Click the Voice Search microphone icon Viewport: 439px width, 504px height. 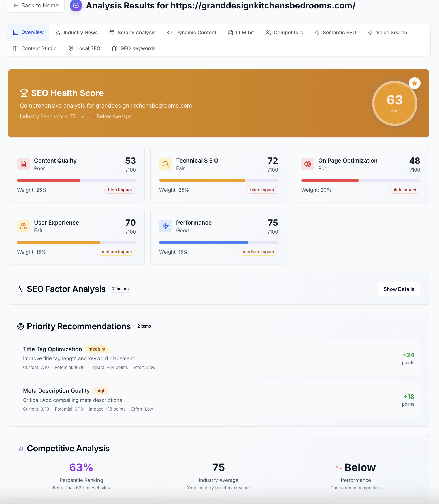pos(370,33)
